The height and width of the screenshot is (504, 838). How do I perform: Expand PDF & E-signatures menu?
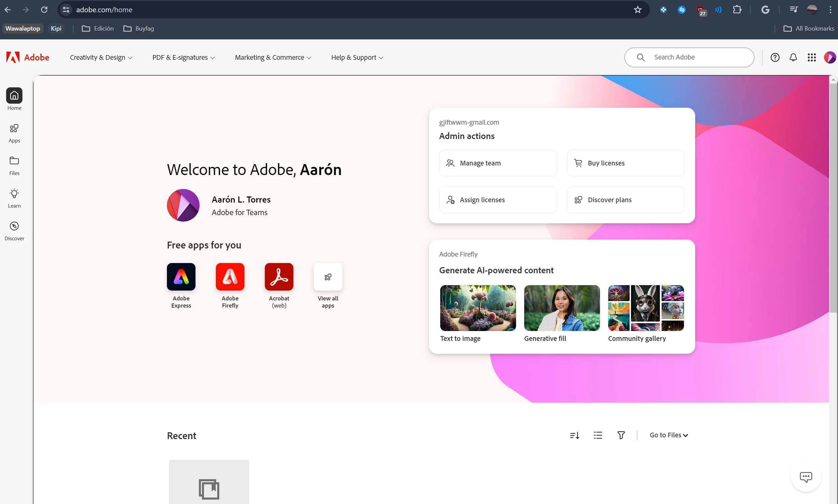[x=183, y=57]
